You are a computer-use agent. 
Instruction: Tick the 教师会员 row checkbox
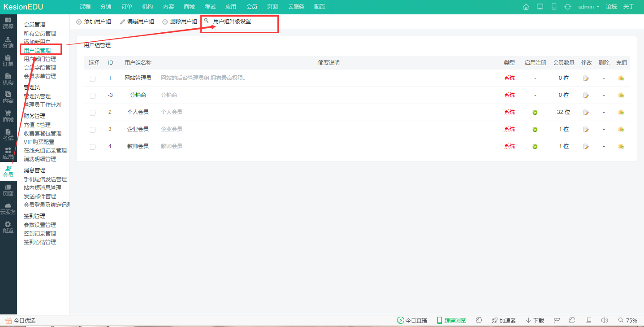pos(93,147)
